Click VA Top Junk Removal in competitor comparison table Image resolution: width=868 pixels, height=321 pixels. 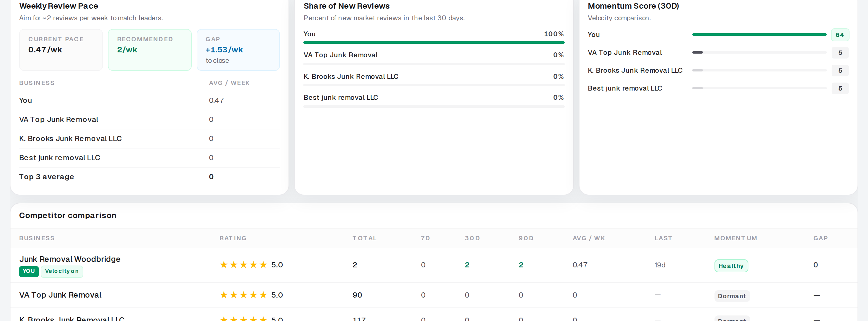pyautogui.click(x=60, y=295)
